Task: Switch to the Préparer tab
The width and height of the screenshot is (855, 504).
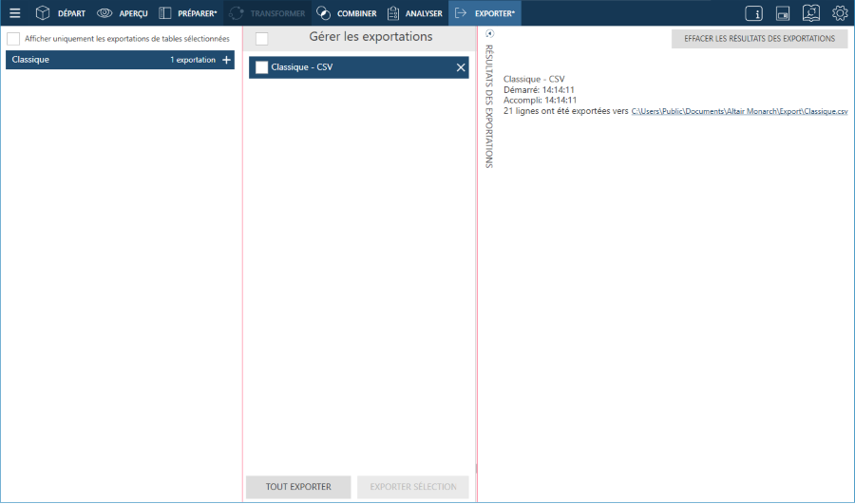Action: [x=188, y=13]
